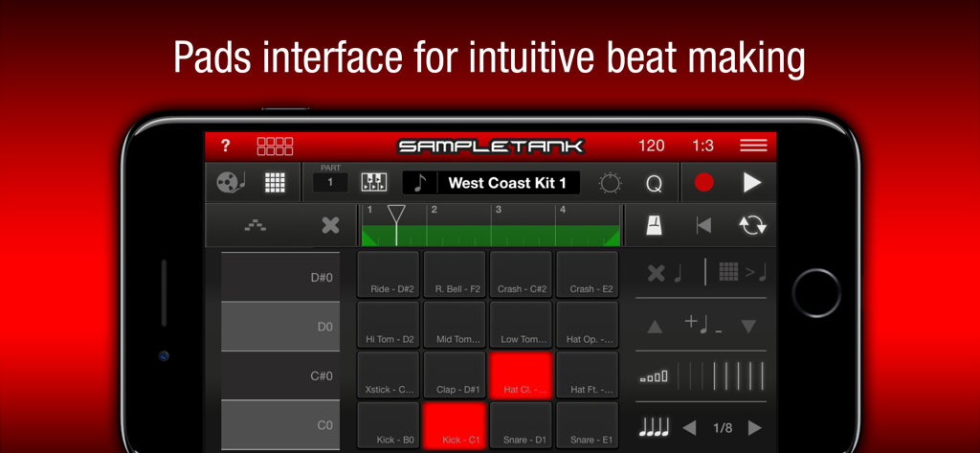
Task: Open the pattern grid icon beside reel
Action: click(275, 182)
